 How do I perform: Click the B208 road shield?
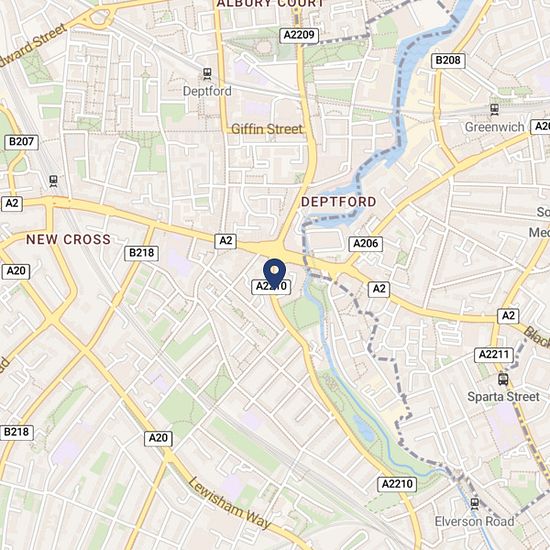point(448,61)
